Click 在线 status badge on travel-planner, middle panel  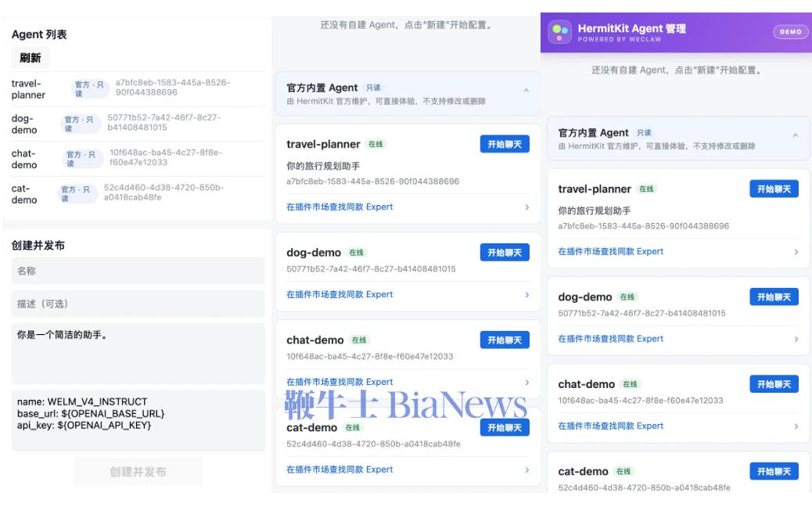[x=376, y=144]
